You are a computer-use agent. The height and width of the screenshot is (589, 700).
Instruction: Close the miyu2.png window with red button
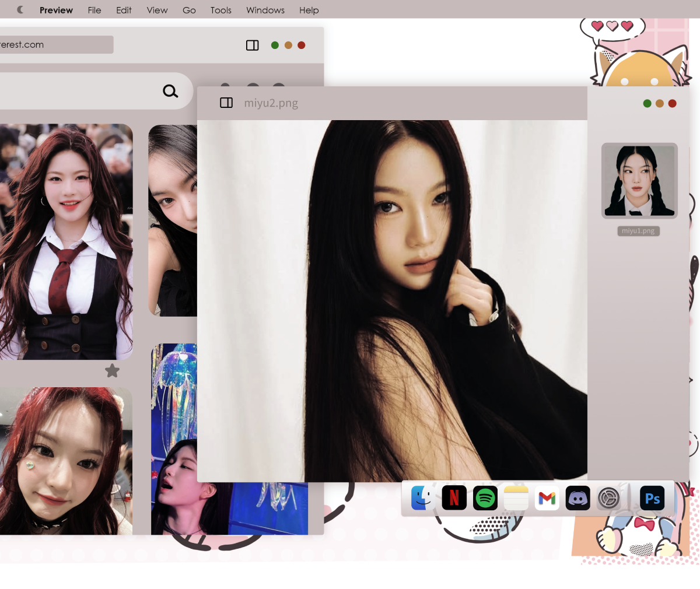coord(672,103)
